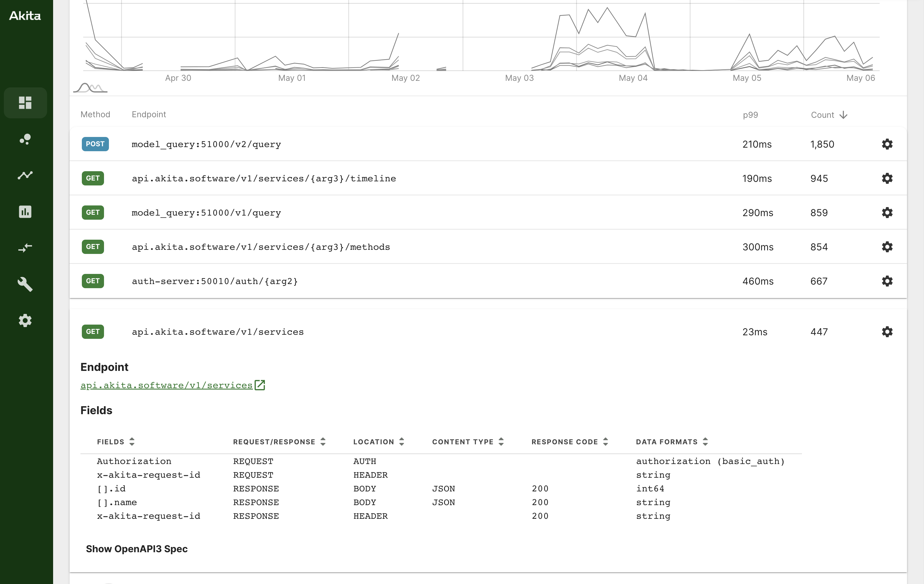Click gear for POST model_query v2 endpoint
The width and height of the screenshot is (924, 584).
point(887,144)
